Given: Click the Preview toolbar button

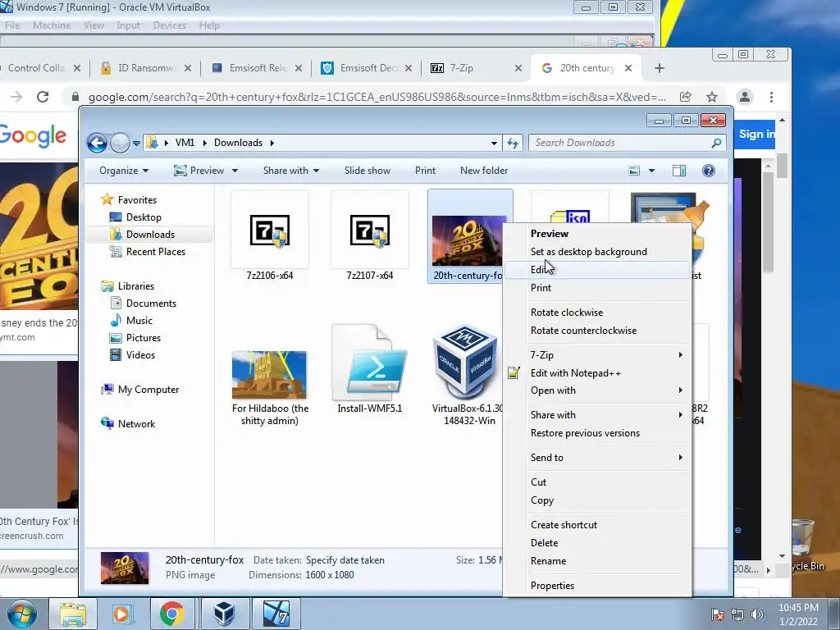Looking at the screenshot, I should (199, 171).
